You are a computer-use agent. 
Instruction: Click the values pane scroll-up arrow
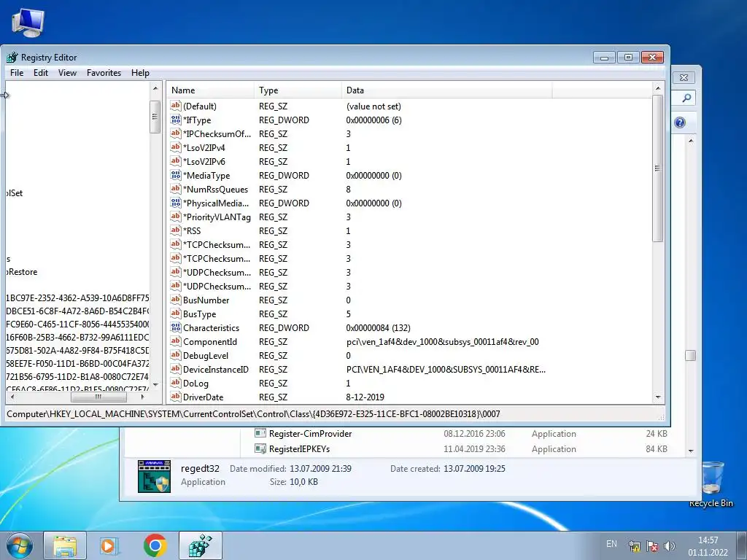[658, 88]
